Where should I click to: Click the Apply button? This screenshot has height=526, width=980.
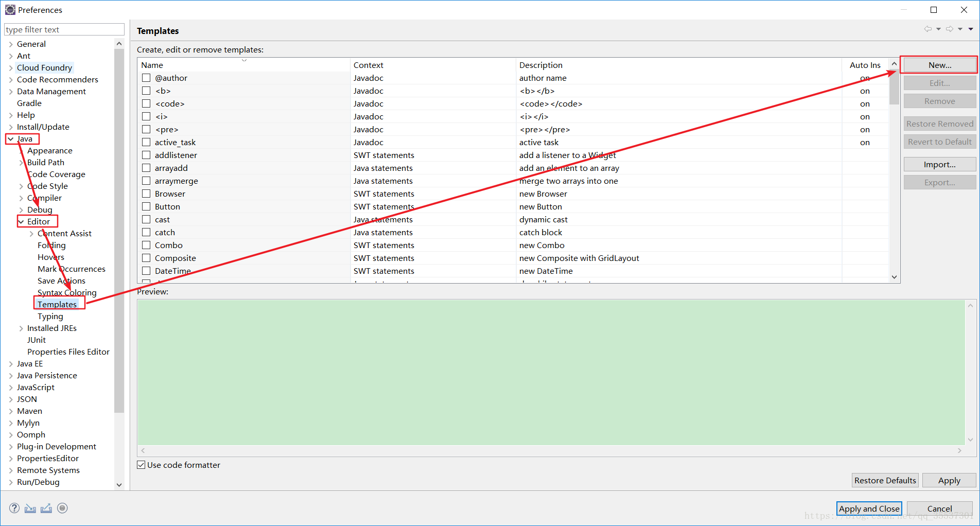[x=949, y=480]
